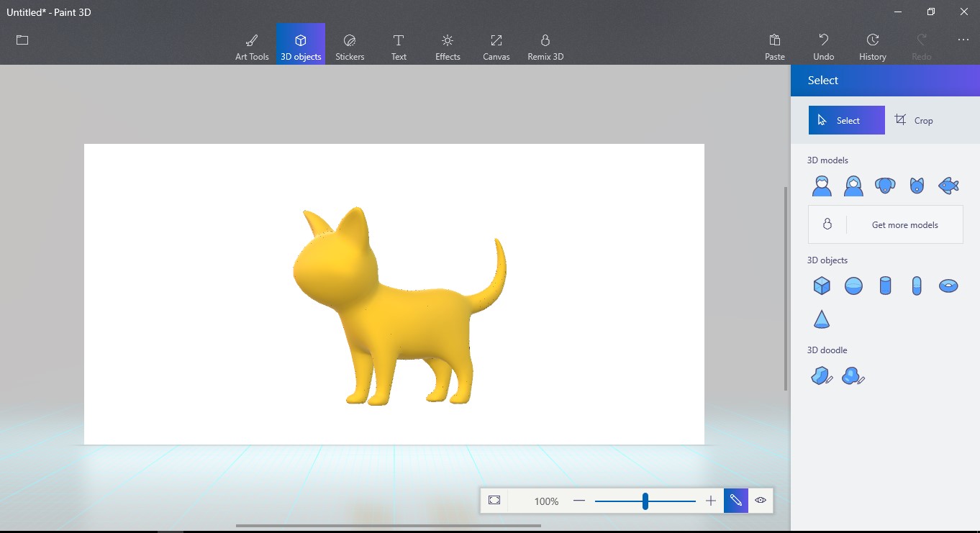
Task: Insert the dog 3D model
Action: 885,185
